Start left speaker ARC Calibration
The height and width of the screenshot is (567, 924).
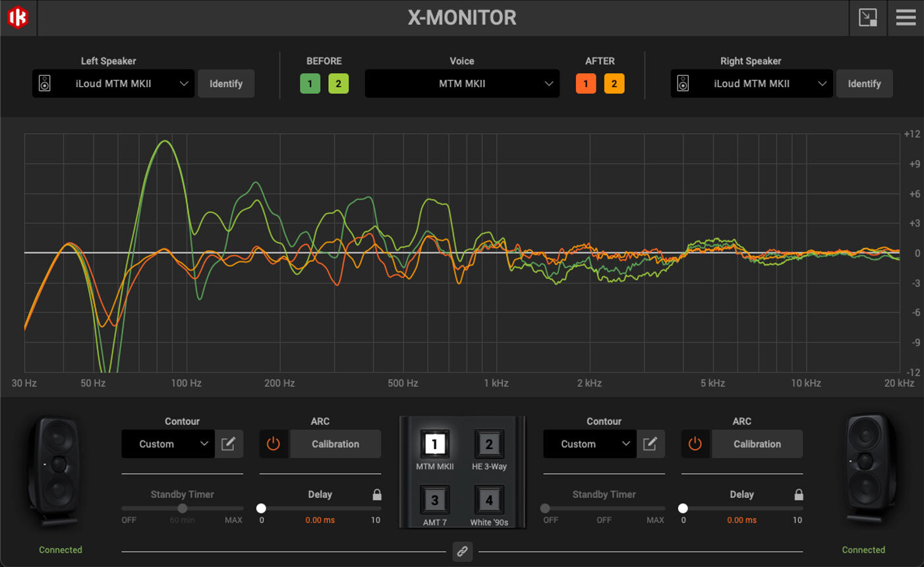[x=335, y=444]
